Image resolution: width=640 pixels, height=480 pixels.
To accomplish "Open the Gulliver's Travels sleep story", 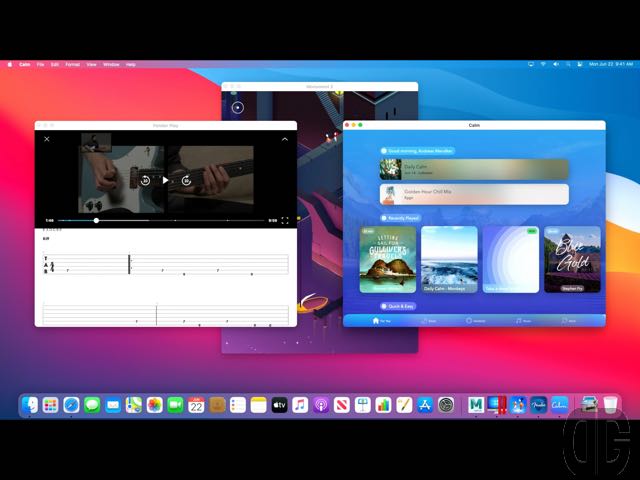I will (388, 260).
